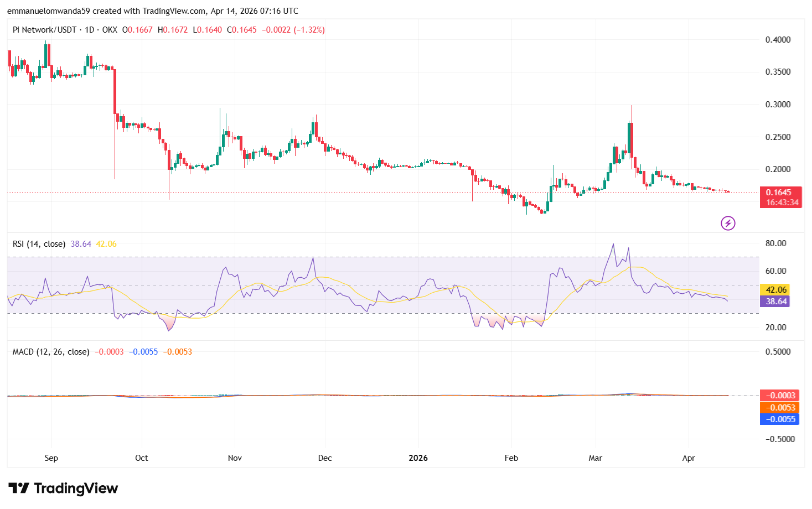The image size is (812, 509).
Task: Click the blue MACD value badge -0.0055
Action: click(780, 419)
